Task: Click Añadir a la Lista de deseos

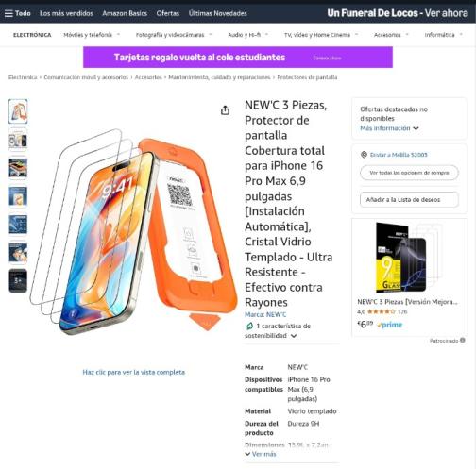Action: click(x=409, y=199)
